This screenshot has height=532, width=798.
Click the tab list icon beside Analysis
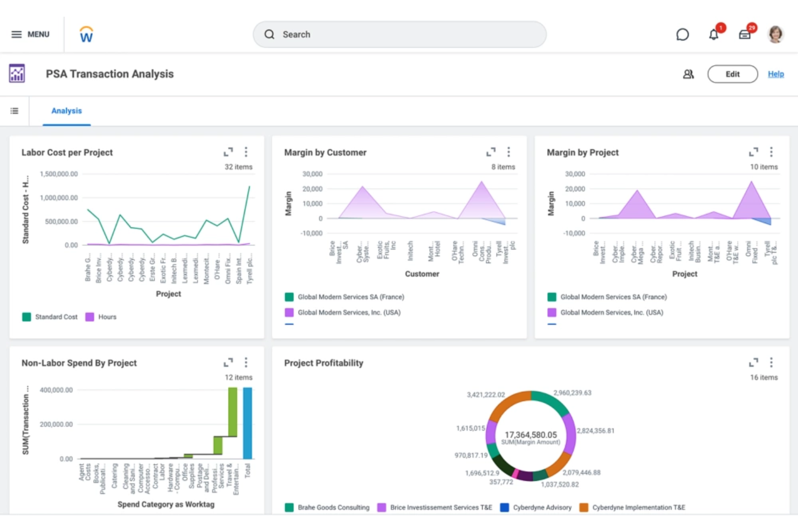(15, 110)
